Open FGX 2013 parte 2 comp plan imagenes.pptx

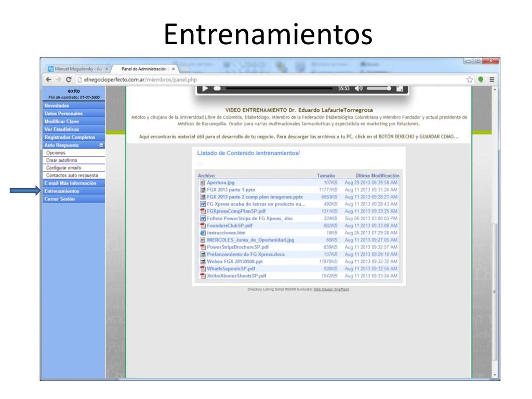pyautogui.click(x=255, y=197)
